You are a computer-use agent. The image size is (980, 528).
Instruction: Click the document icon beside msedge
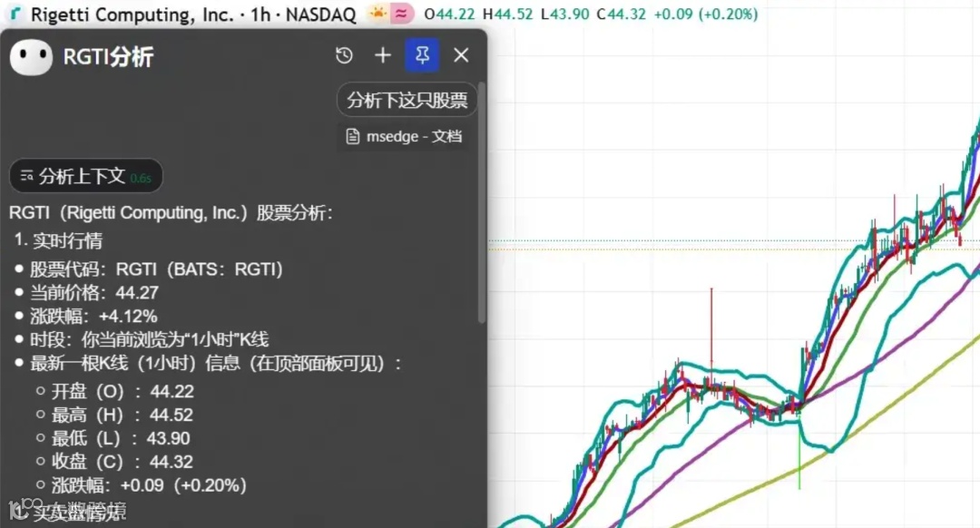tap(353, 136)
